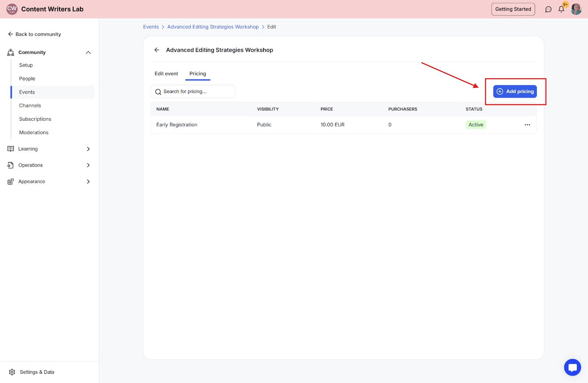Click the Search for pricing field
Viewport: 588px width, 383px height.
193,92
